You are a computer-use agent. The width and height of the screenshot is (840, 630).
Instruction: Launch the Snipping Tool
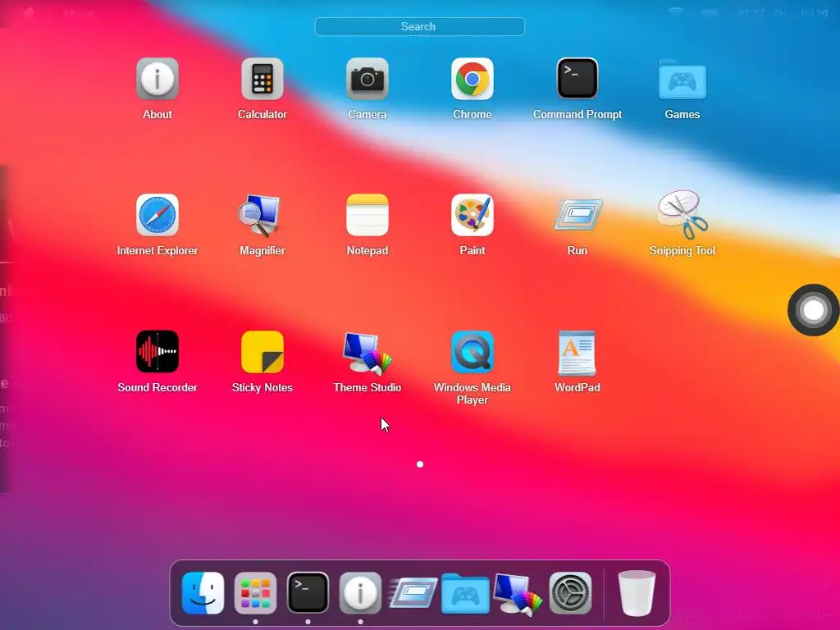click(x=682, y=214)
